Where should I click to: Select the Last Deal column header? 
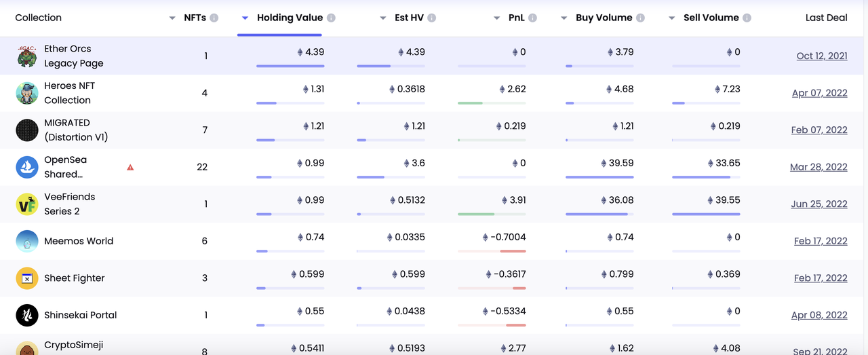[826, 18]
